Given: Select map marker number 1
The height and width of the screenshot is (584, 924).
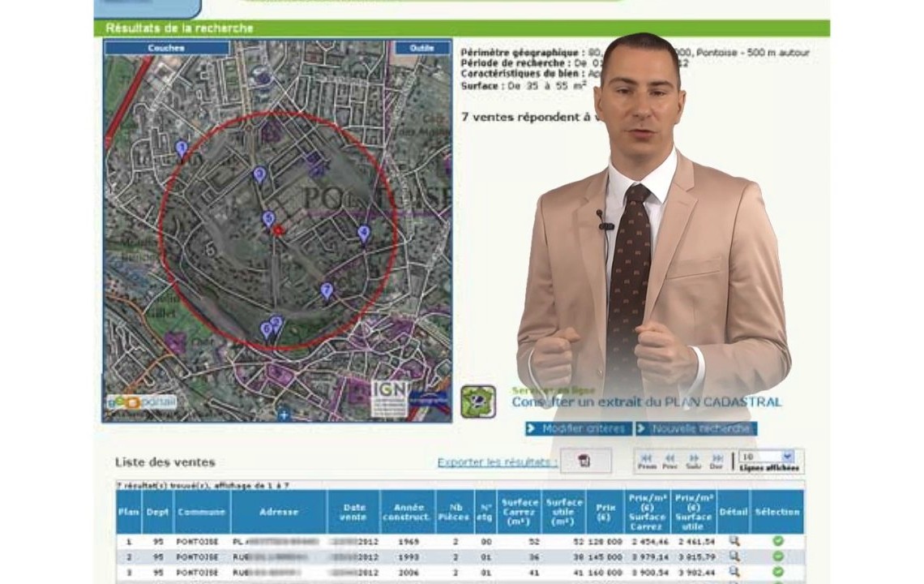Looking at the screenshot, I should tap(182, 148).
